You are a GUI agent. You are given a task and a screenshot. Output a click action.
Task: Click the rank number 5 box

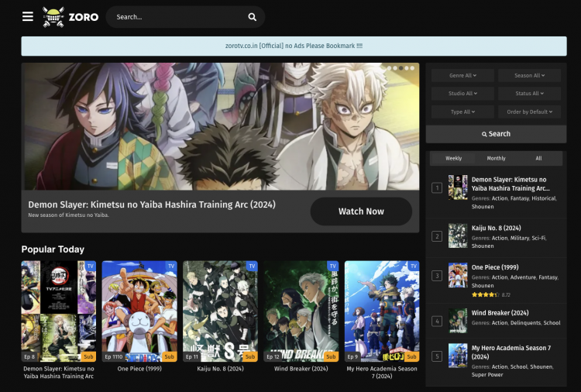tap(437, 356)
